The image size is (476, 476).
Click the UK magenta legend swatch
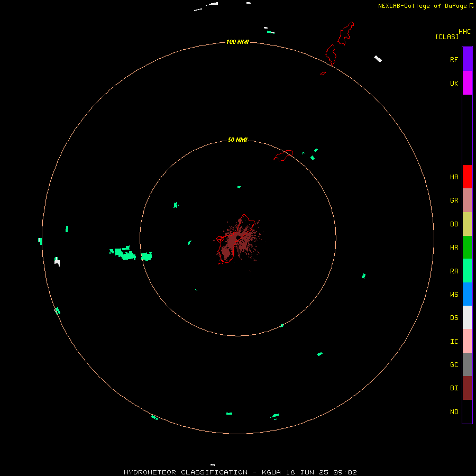467,83
